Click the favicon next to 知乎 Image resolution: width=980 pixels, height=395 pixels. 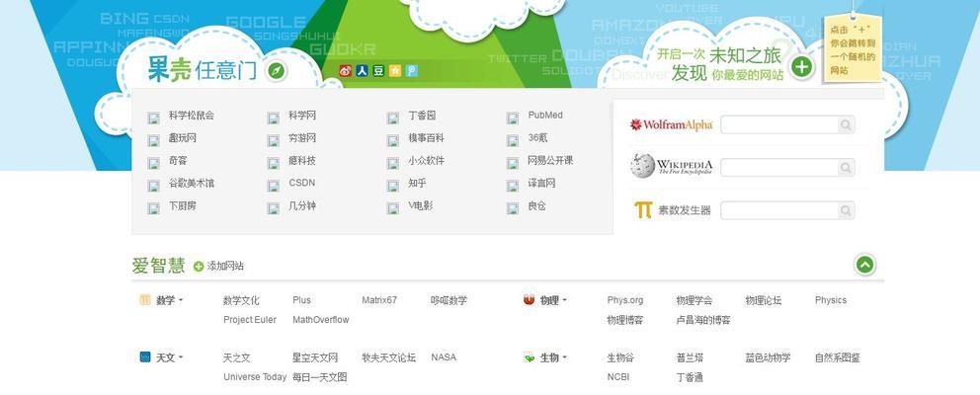392,187
